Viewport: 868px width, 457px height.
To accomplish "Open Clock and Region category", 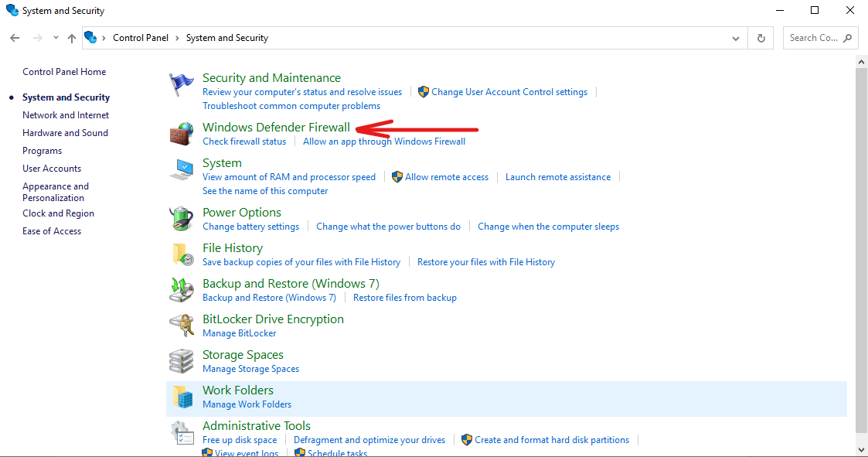I will (58, 213).
